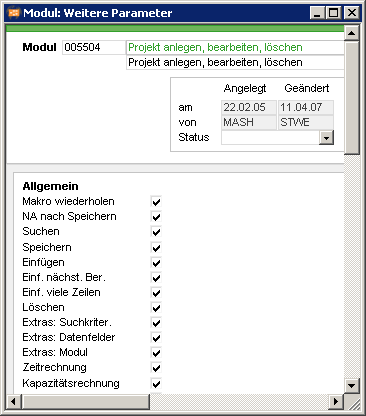Click the green Projekt anlegen description field
This screenshot has width=366, height=416.
pos(235,47)
